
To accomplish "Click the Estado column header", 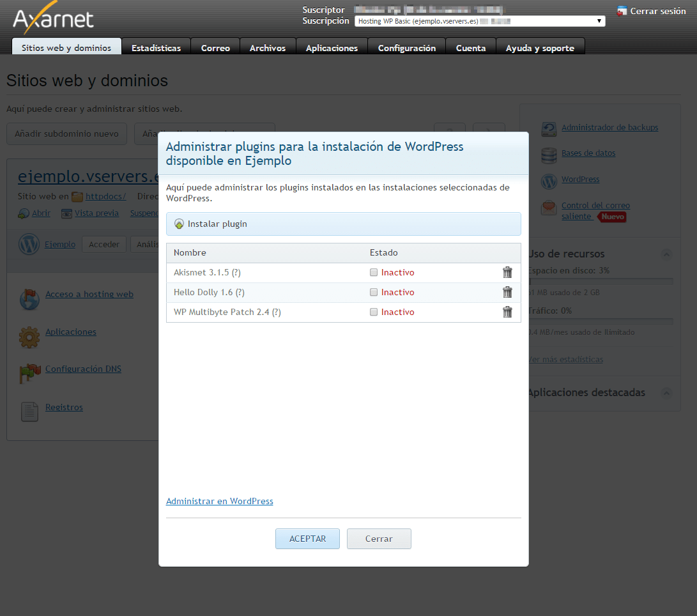I will pyautogui.click(x=383, y=252).
